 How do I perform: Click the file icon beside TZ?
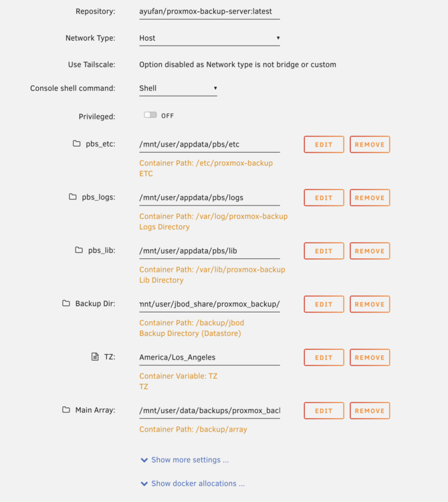tap(95, 356)
